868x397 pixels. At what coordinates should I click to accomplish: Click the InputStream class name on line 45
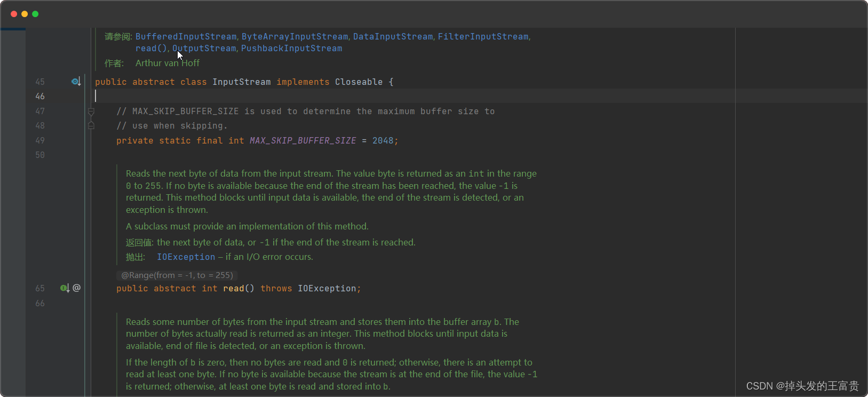pyautogui.click(x=242, y=82)
